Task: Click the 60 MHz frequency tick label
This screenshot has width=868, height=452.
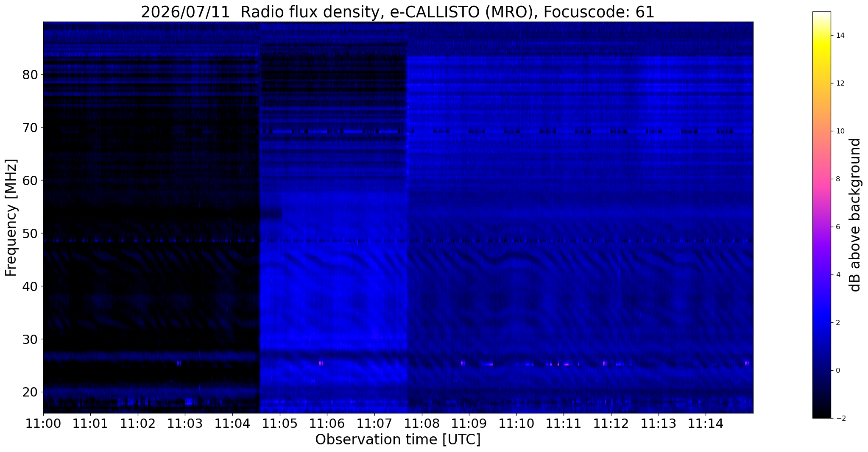Action: point(30,180)
